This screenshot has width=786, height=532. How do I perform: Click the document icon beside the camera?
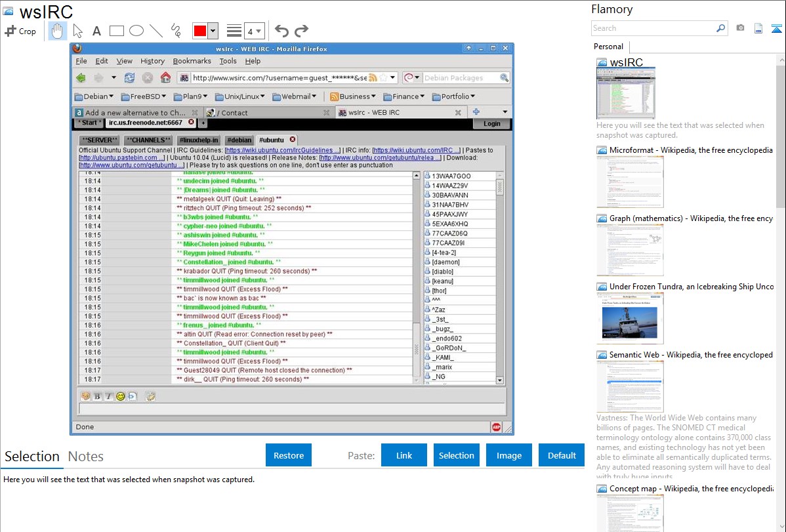(x=758, y=28)
